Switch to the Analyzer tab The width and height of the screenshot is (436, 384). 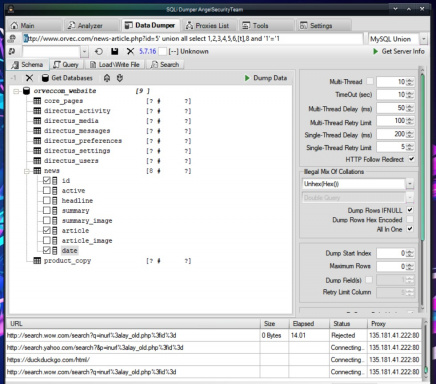coord(85,26)
